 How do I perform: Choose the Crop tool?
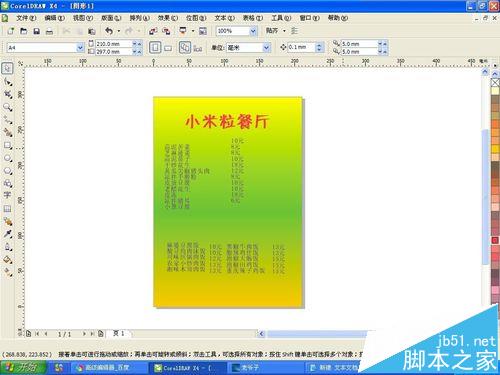[7, 94]
